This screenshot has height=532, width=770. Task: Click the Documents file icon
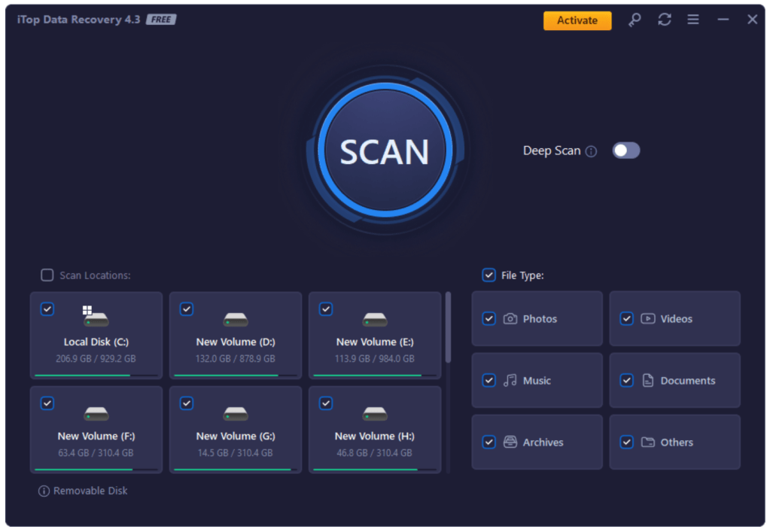[x=647, y=380]
